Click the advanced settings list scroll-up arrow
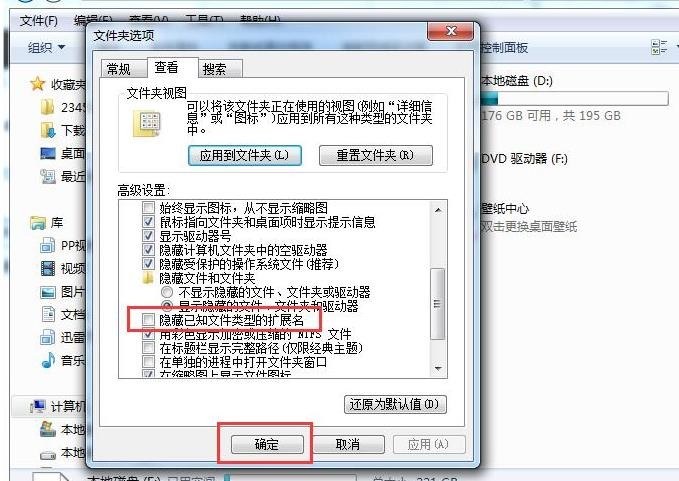Viewport: 679px width, 481px height. pos(438,210)
